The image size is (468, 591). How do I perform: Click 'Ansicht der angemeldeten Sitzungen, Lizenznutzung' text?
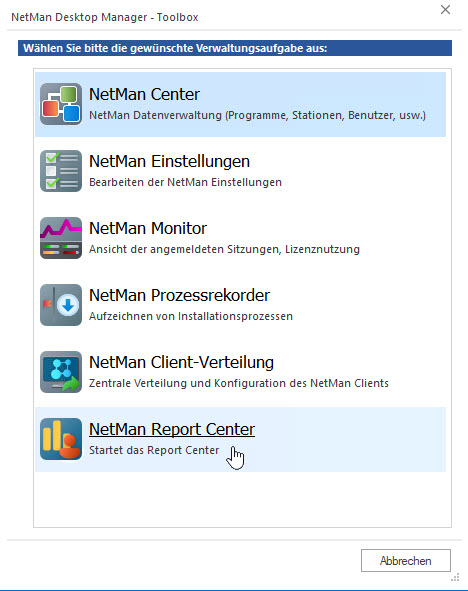[x=224, y=250]
